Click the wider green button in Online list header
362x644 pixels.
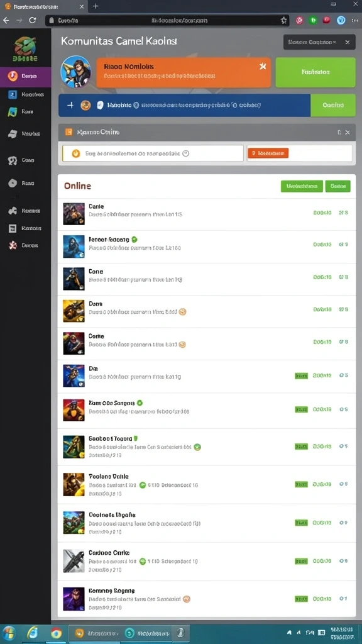coord(302,186)
